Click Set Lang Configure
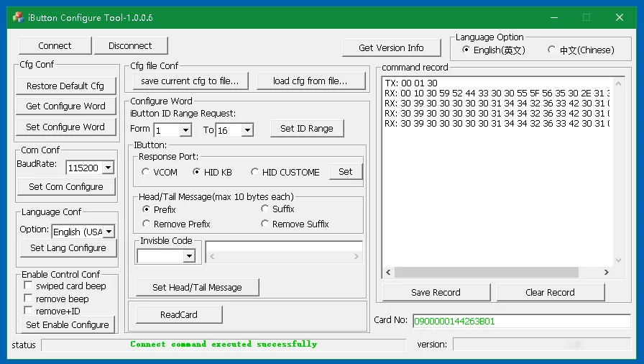 pyautogui.click(x=68, y=247)
